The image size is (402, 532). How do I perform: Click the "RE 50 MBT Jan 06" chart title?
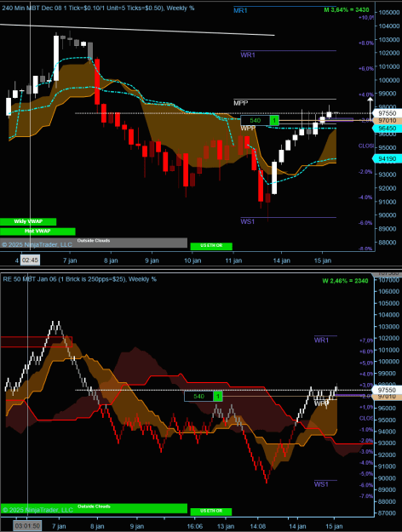tap(80, 279)
